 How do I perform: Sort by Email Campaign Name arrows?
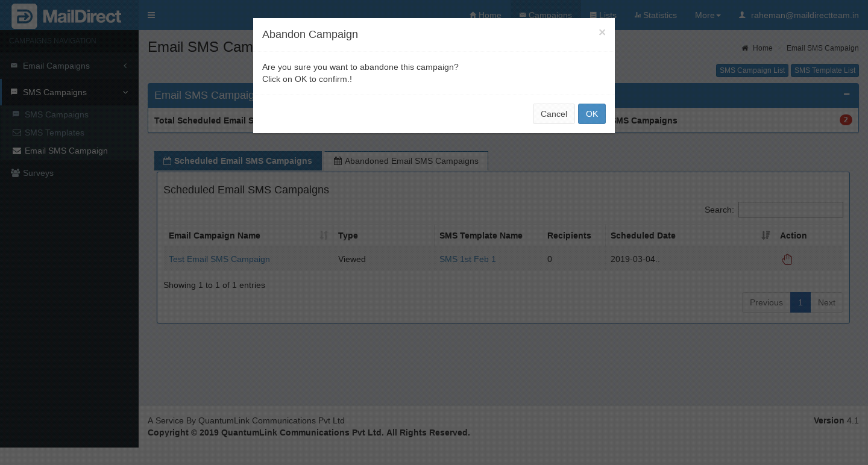point(324,236)
